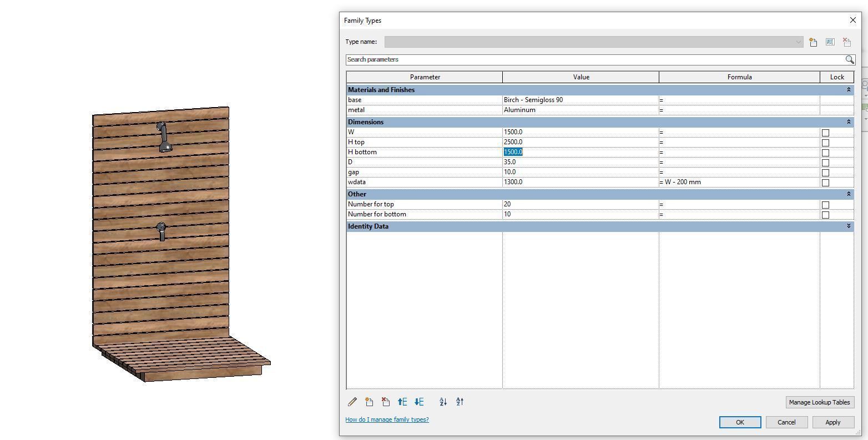Click the search magnifier icon
This screenshot has height=440, width=868.
click(850, 59)
